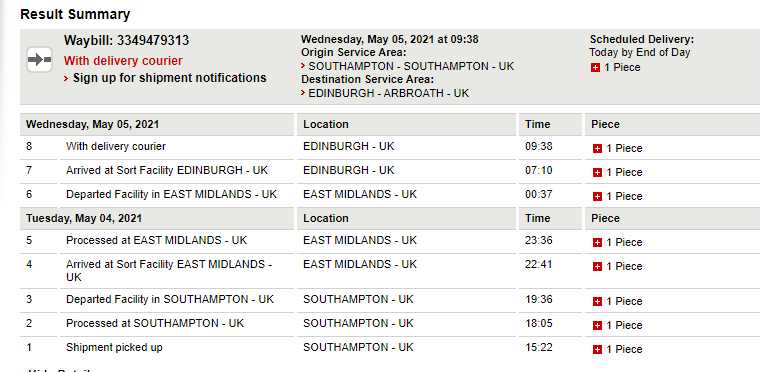Expand piece details for 22:41 arrival row
This screenshot has width=767, height=372.
click(597, 266)
